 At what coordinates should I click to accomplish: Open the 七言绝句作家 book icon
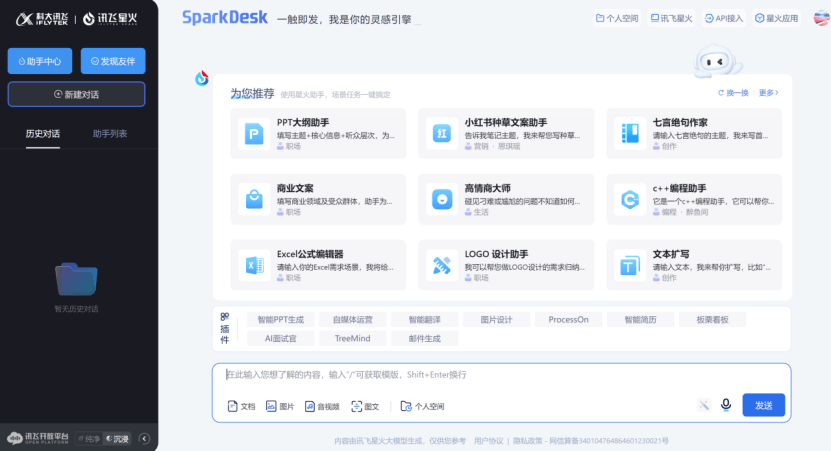[630, 134]
